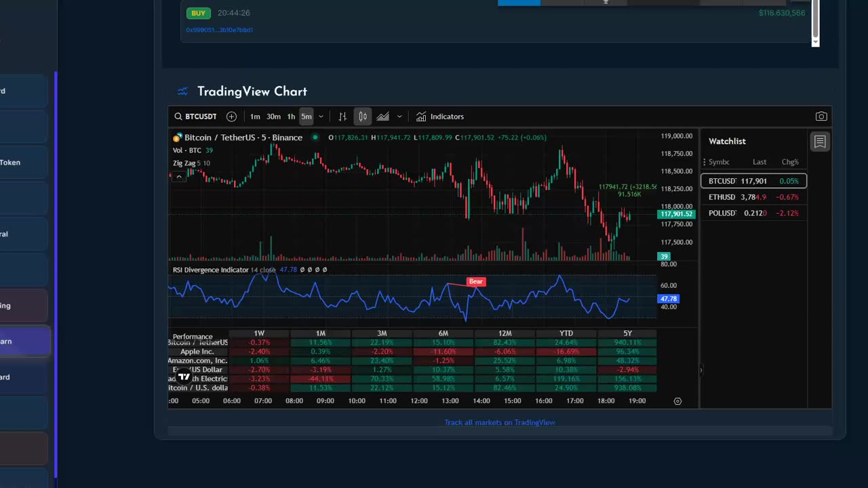Click the Vol · BTC legend
Viewport: 868px width, 488px height.
[x=187, y=150]
